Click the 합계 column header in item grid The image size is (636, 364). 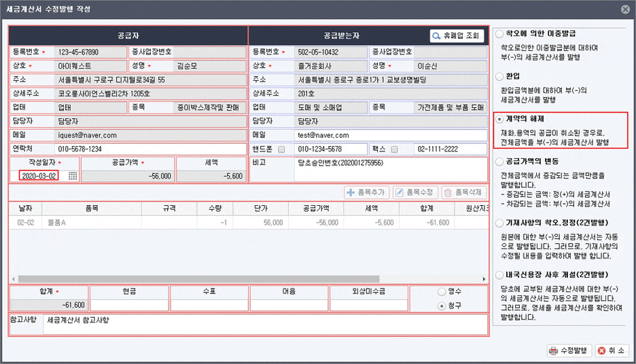pyautogui.click(x=427, y=208)
